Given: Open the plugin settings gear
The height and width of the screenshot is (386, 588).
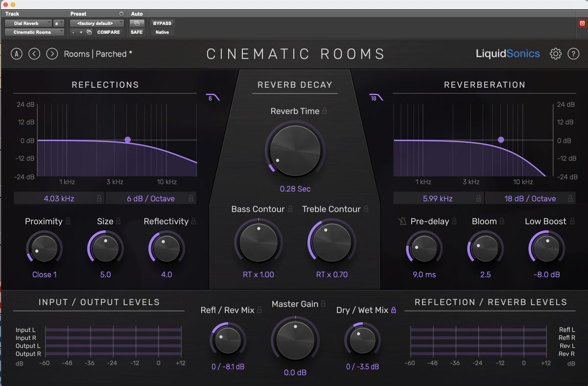Looking at the screenshot, I should [556, 54].
